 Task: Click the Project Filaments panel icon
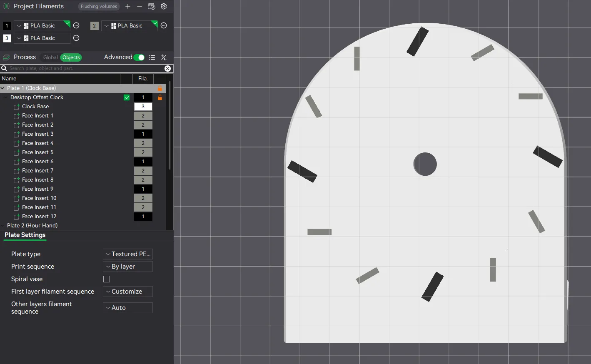(6, 6)
